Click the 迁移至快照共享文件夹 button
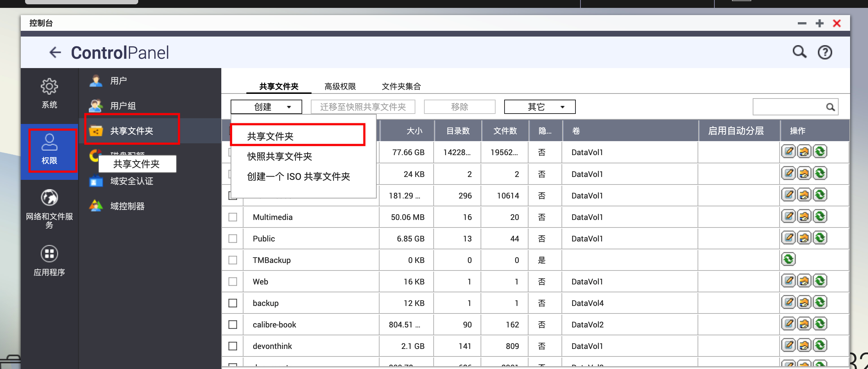868x369 pixels. 363,107
